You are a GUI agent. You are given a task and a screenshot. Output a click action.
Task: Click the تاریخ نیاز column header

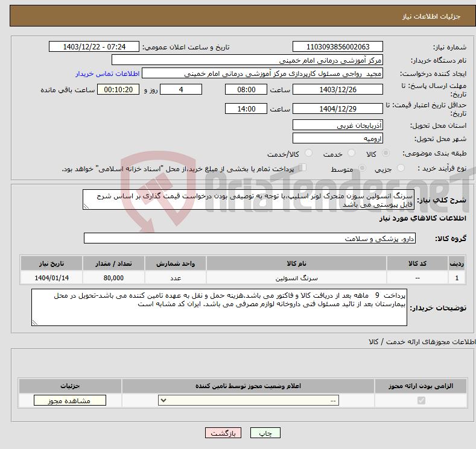click(52, 263)
